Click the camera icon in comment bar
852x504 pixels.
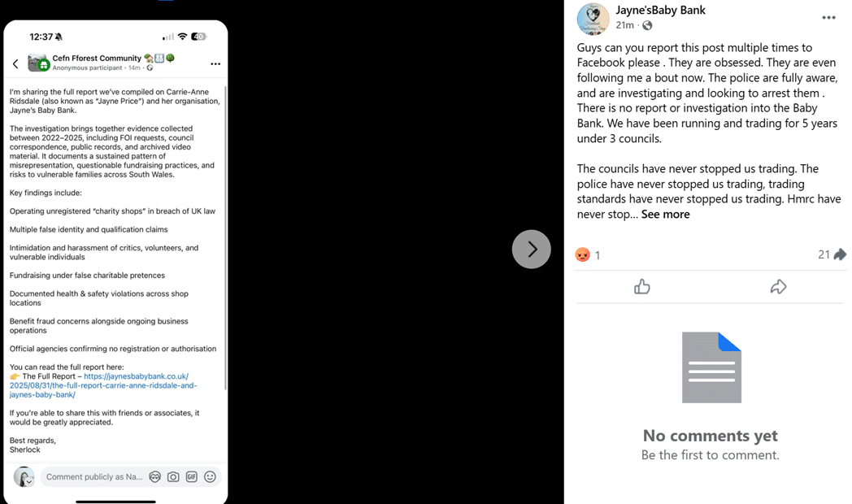173,477
